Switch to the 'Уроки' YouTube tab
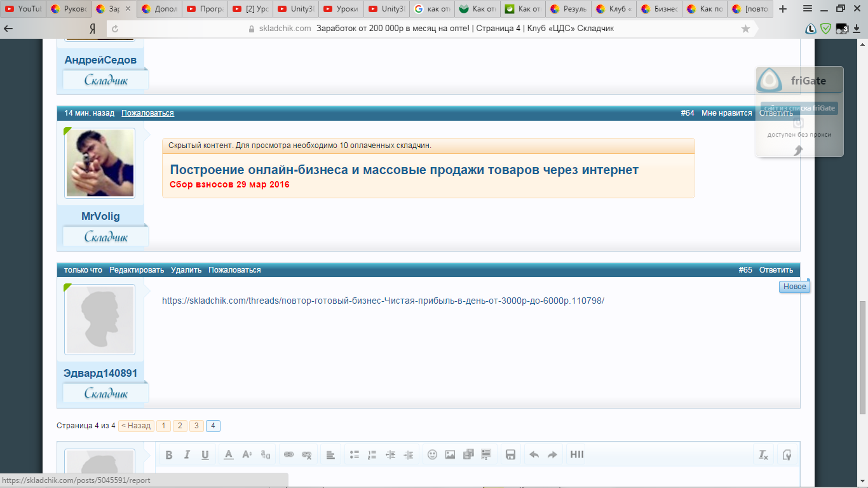The height and width of the screenshot is (488, 868). (342, 9)
